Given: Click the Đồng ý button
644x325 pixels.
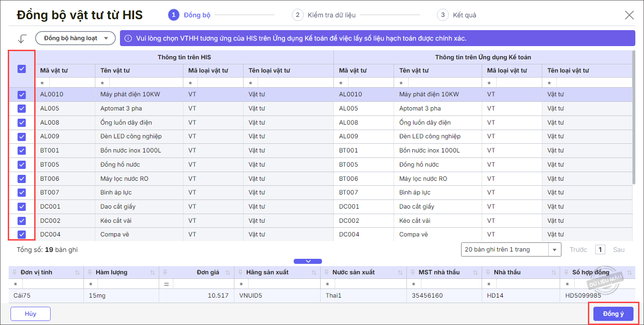Looking at the screenshot, I should pyautogui.click(x=613, y=314).
